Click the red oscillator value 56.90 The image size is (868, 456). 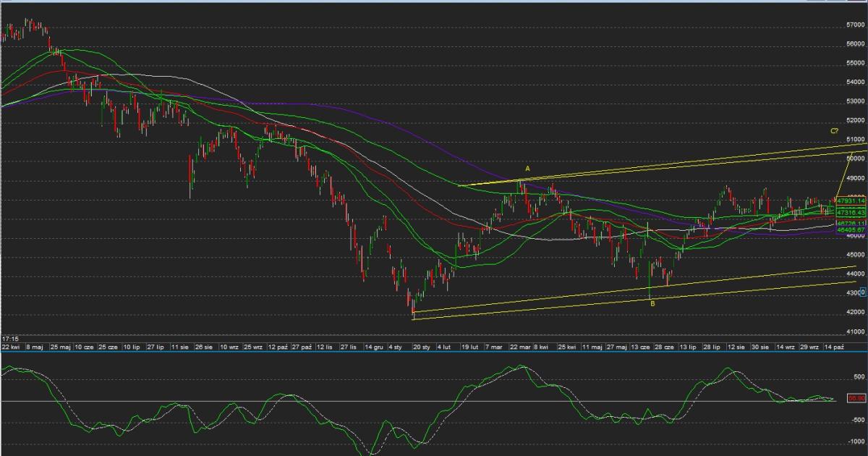point(856,398)
